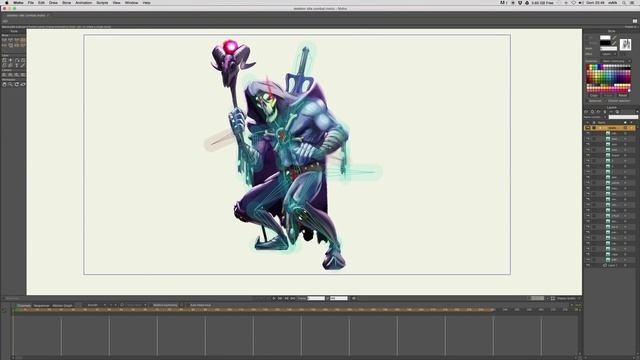Toggle the Fill enabled checkmark
This screenshot has width=640, height=360.
(614, 38)
